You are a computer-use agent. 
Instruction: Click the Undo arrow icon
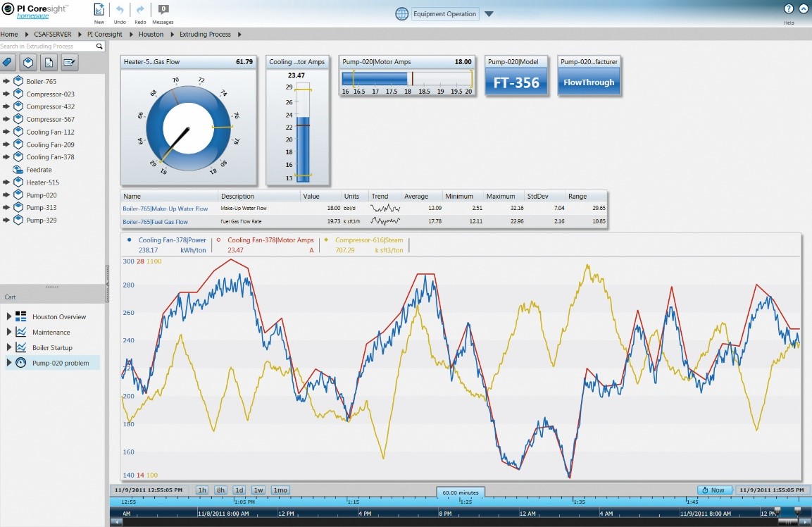(x=120, y=11)
